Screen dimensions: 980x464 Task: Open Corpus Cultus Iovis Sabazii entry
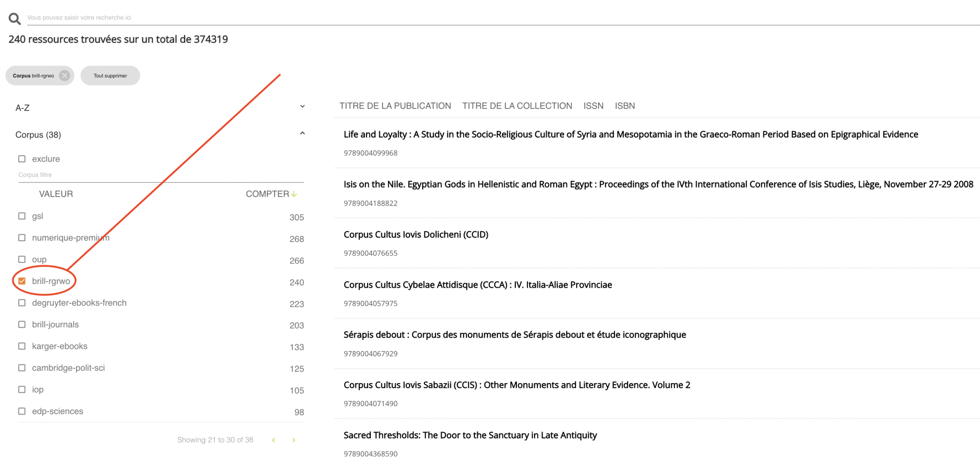(x=517, y=385)
